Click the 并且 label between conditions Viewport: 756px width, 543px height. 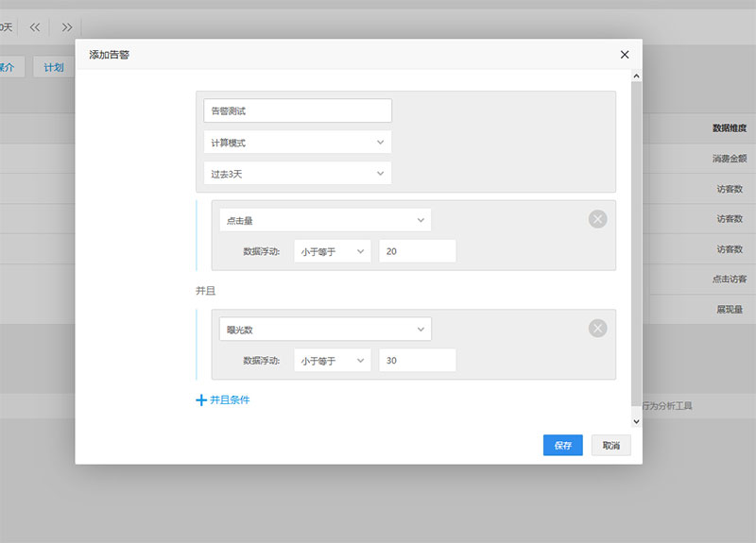(205, 291)
